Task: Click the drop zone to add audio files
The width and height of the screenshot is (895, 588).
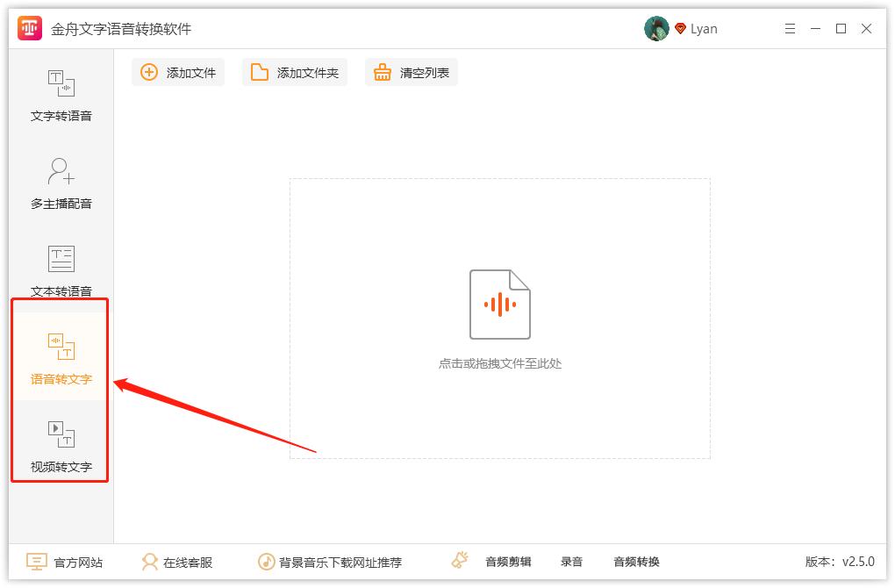Action: [x=499, y=318]
